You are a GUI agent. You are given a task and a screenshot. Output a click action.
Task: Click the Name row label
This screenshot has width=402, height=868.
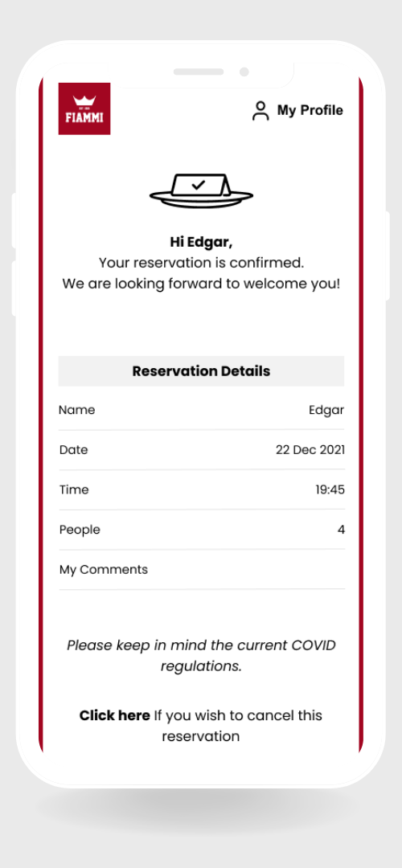tap(77, 410)
